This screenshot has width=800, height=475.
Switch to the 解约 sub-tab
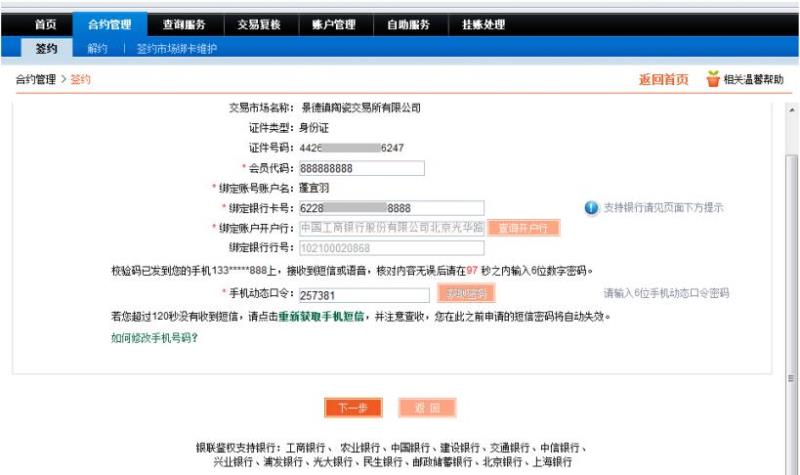(x=97, y=48)
